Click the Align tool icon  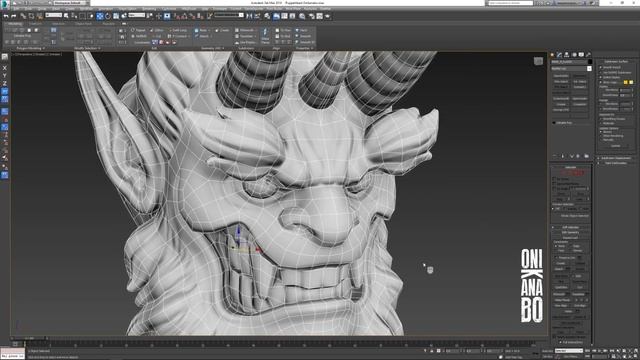tap(257, 16)
